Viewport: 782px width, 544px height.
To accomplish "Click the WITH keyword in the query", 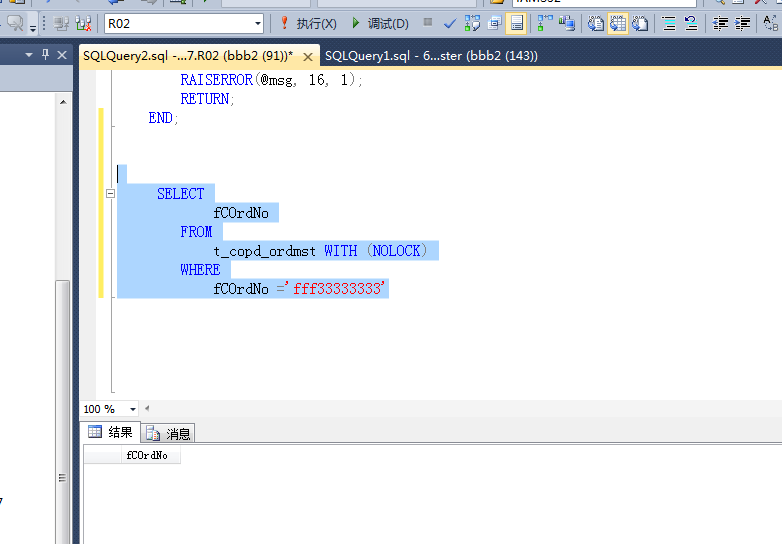I will coord(341,251).
